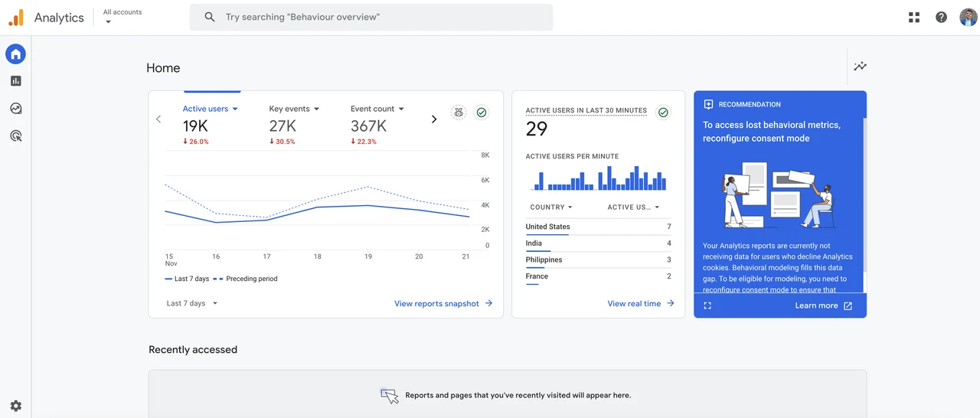Image resolution: width=980 pixels, height=418 pixels.
Task: Open Admin settings gear icon
Action: 16,406
